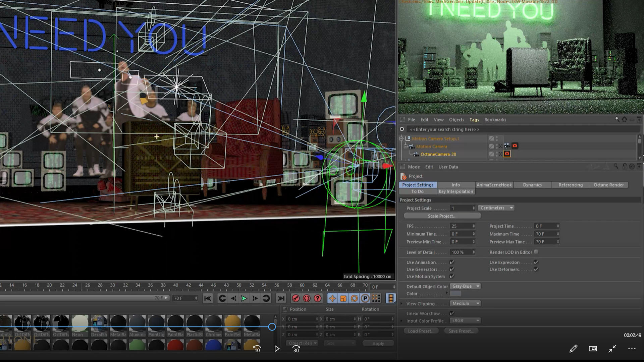This screenshot has width=644, height=362.
Task: Step one frame back
Action: pos(233,298)
